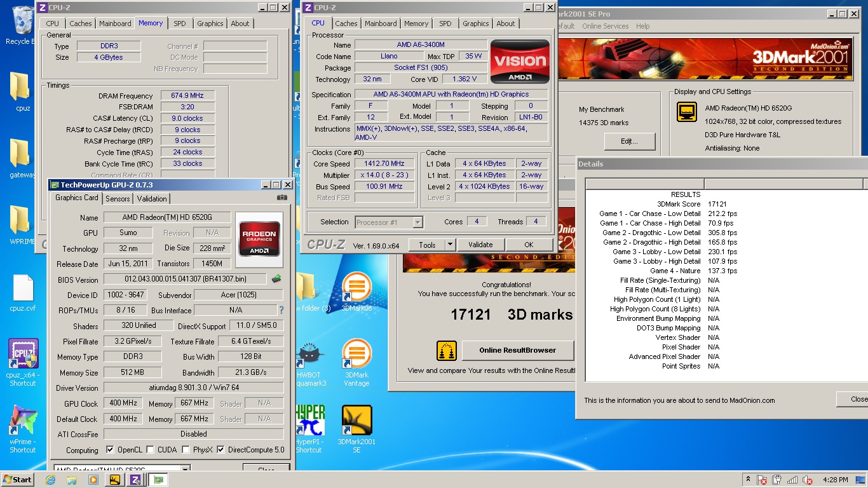Click the Tools button in CPU-Z
868x488 pixels.
click(427, 245)
